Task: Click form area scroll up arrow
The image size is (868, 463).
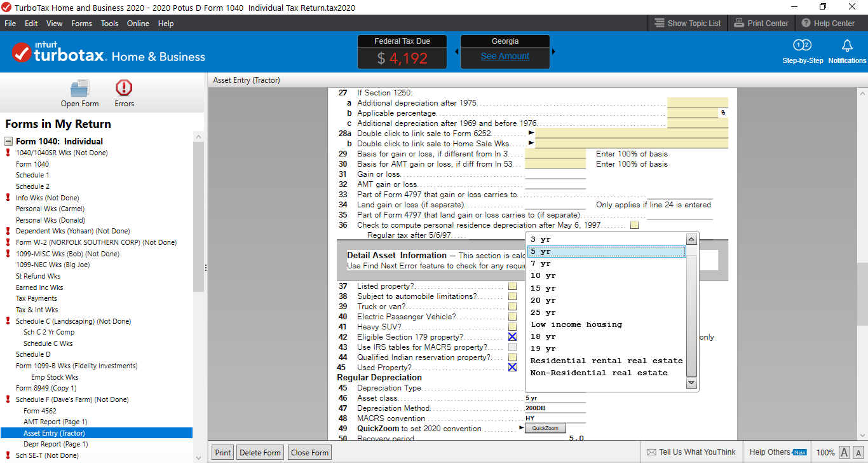Action: [862, 93]
